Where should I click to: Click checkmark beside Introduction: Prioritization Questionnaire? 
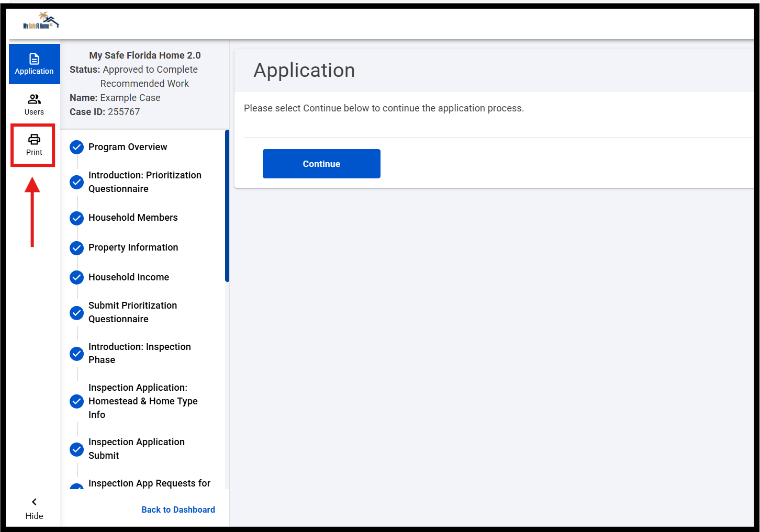point(77,182)
